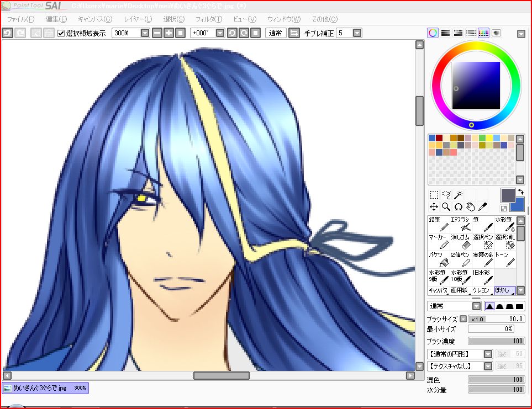Open the 通常 brush mode dropdown

[x=477, y=306]
